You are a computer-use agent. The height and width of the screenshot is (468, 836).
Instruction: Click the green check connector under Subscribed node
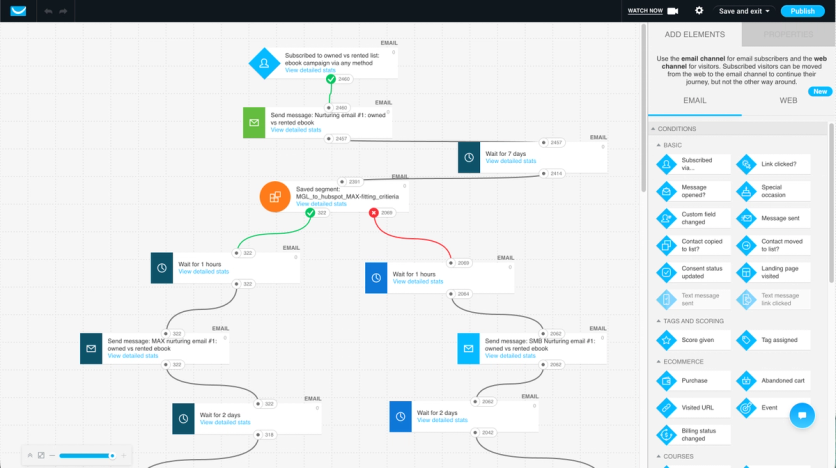331,79
